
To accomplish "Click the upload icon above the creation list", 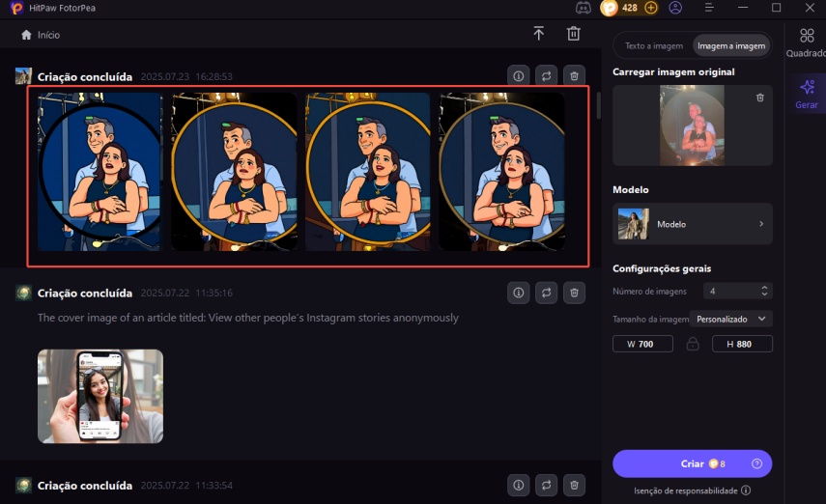I will point(539,34).
